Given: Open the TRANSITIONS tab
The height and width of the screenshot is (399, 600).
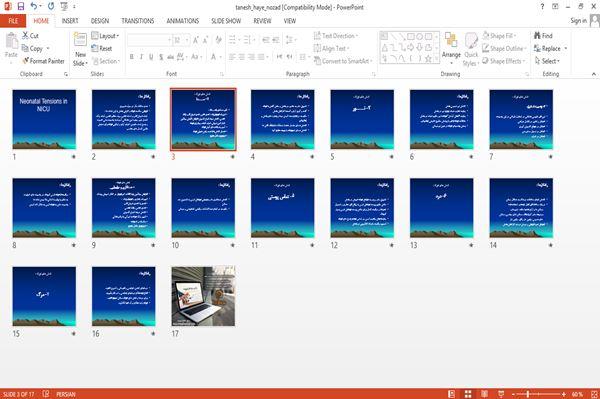Looking at the screenshot, I should point(138,21).
